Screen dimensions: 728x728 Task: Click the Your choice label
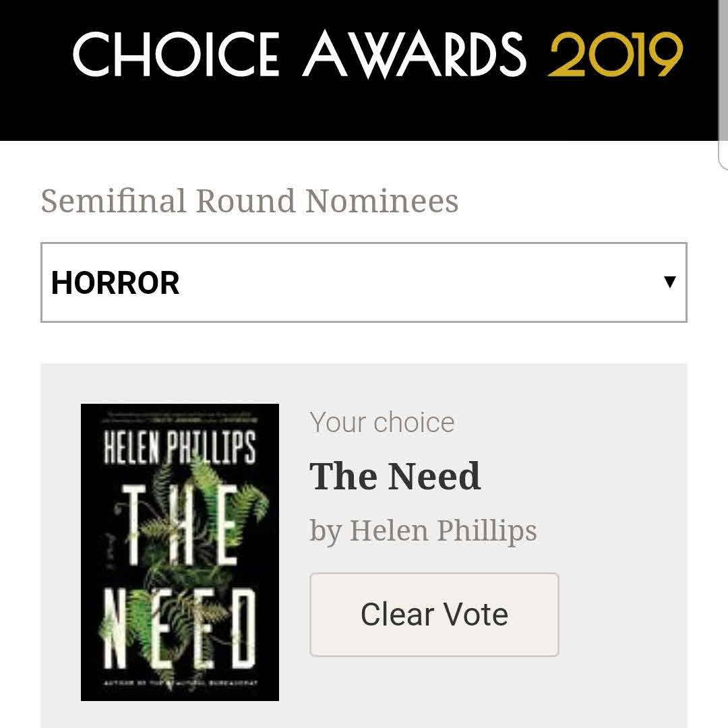tap(382, 423)
